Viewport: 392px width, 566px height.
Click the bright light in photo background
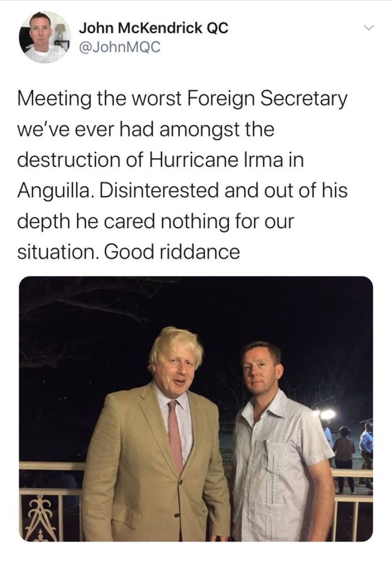328,414
